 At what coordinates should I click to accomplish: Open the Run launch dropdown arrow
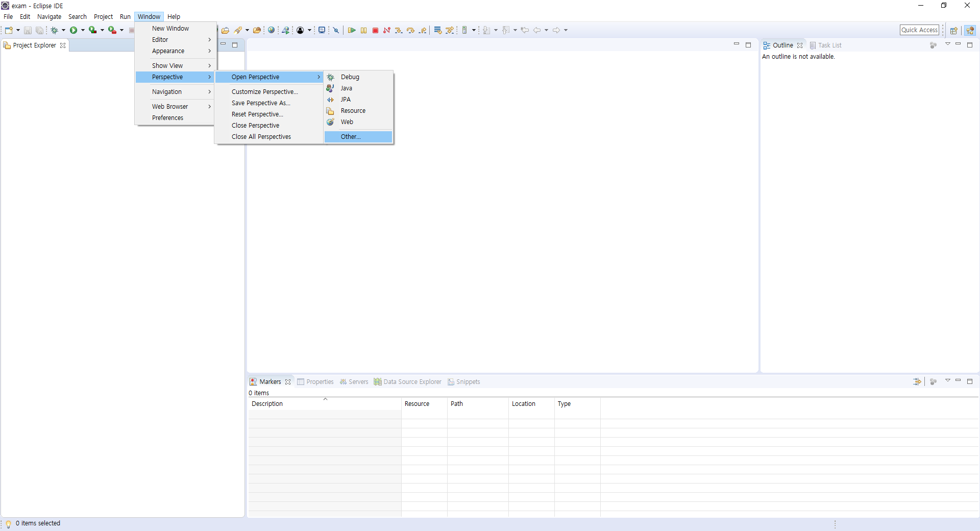tap(83, 30)
